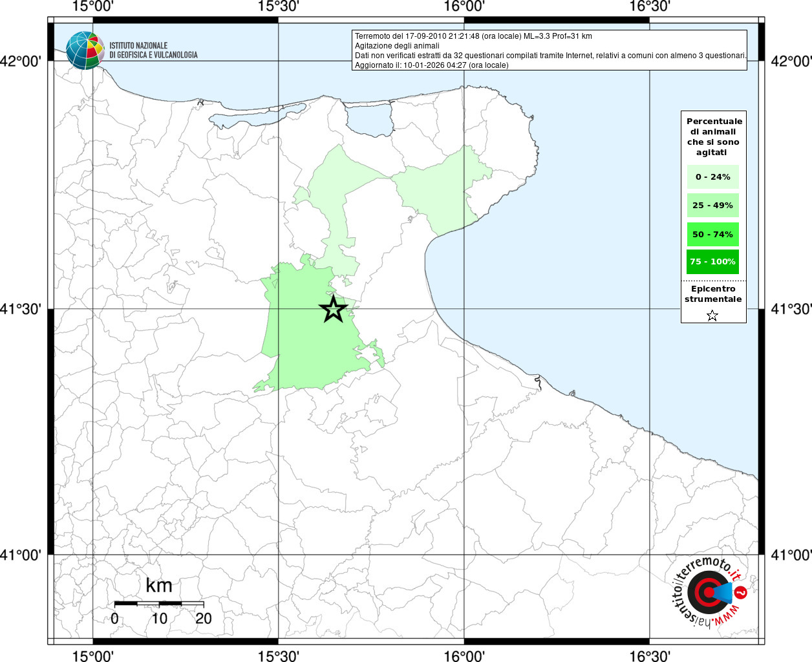812x662 pixels.
Task: Click the red question mark circle icon
Action: 742,592
